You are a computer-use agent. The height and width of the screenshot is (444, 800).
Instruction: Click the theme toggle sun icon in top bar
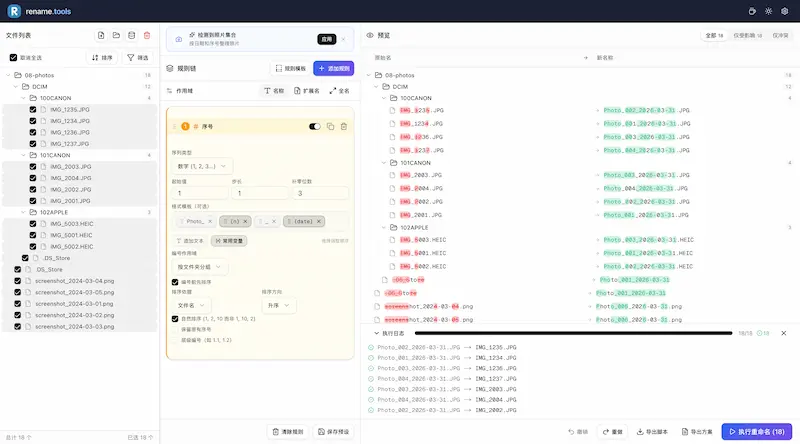point(768,11)
